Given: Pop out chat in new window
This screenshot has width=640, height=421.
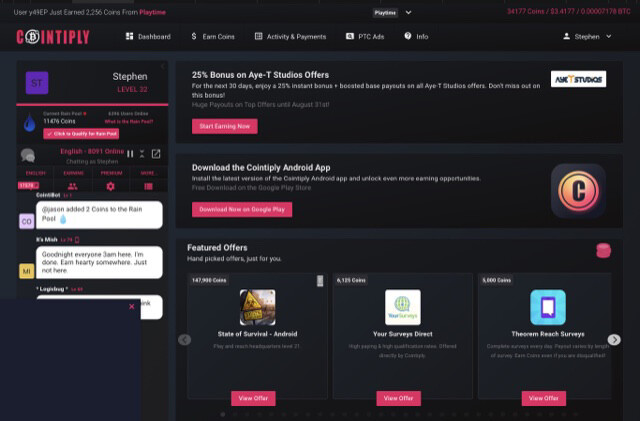Looking at the screenshot, I should (x=156, y=154).
